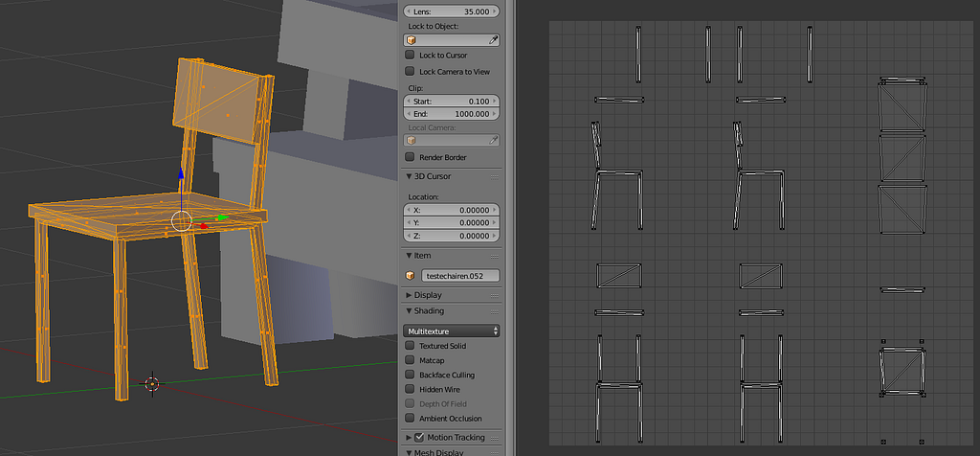Image resolution: width=980 pixels, height=456 pixels.
Task: Enable Lock Camera to View checkbox
Action: (411, 71)
